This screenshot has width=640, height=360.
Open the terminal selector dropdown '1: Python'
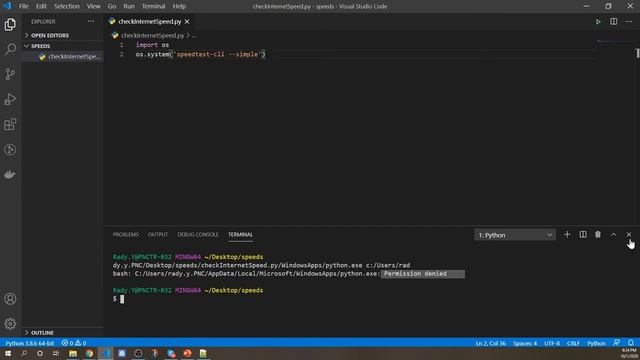515,235
